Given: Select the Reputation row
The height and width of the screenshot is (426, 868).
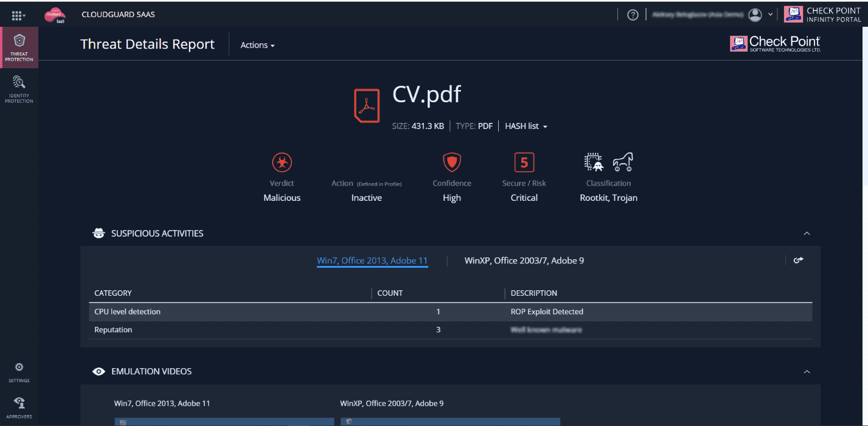Looking at the screenshot, I should click(450, 330).
